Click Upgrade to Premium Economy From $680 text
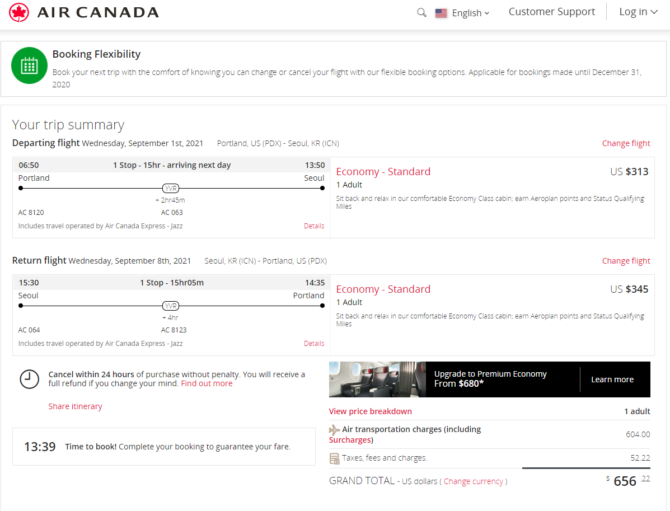Image resolution: width=670 pixels, height=511 pixels. pyautogui.click(x=490, y=379)
